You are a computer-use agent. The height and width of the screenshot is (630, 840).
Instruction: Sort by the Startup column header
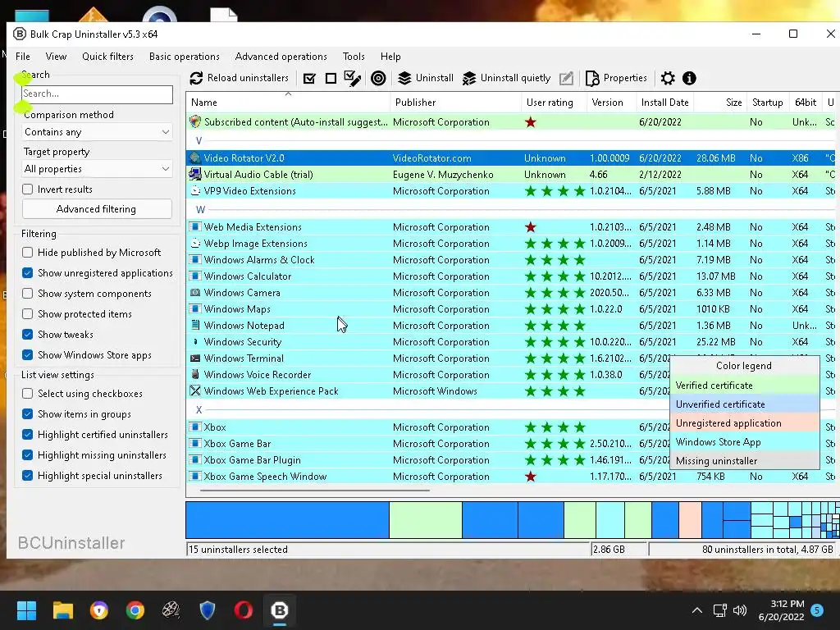point(767,103)
